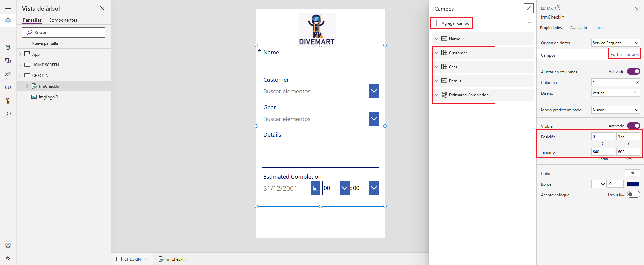This screenshot has width=644, height=265.
Task: Switch to the Componentes tab
Action: (63, 20)
